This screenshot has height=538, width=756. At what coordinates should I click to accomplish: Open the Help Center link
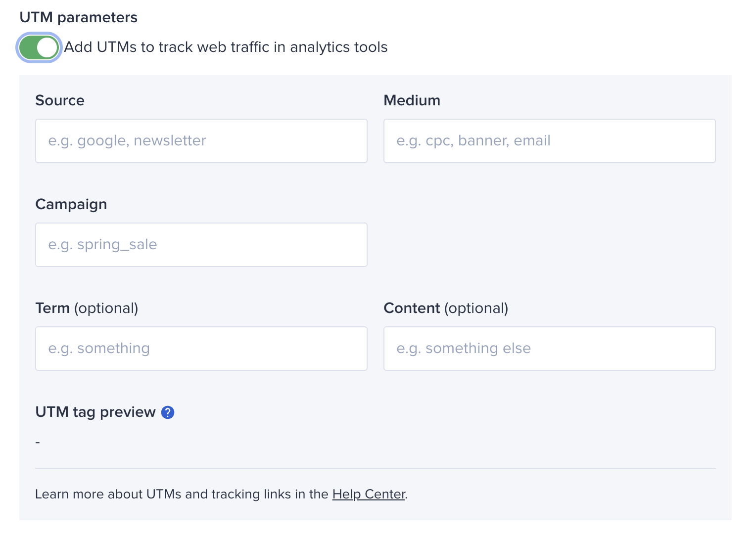[369, 494]
